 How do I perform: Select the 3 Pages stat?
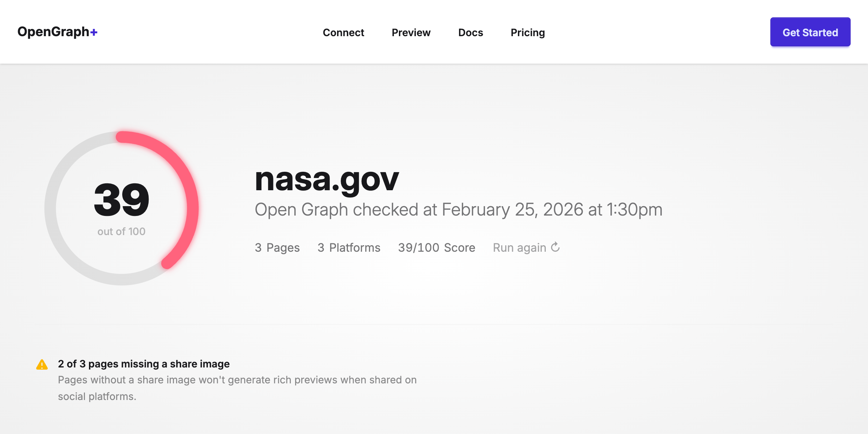coord(277,247)
